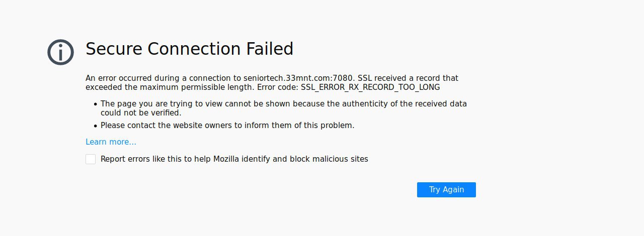Click "authenticity of the received data" phrase

point(404,104)
